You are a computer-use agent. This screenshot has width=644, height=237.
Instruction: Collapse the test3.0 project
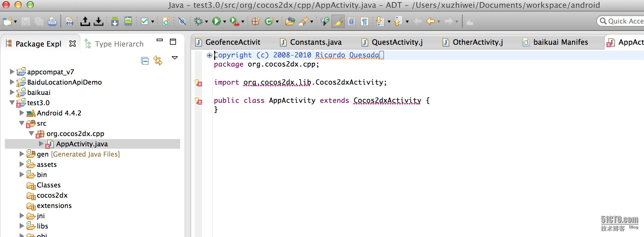pyautogui.click(x=12, y=102)
